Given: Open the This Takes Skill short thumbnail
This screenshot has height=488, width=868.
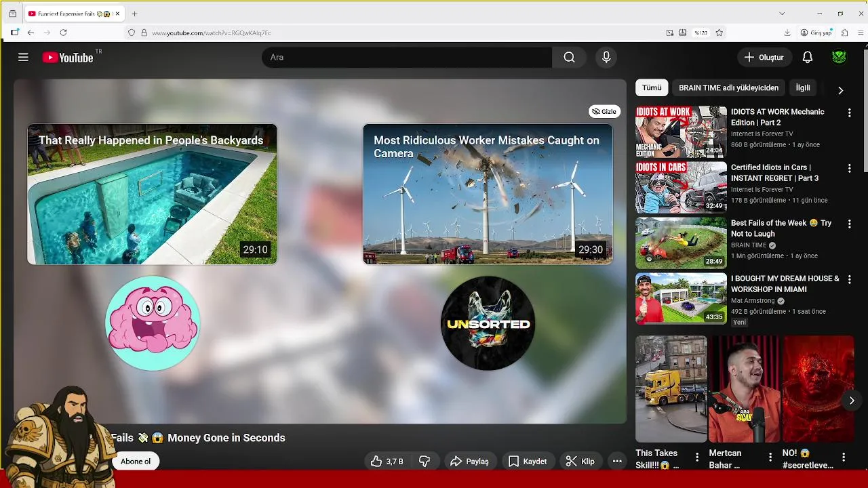Looking at the screenshot, I should tap(671, 389).
